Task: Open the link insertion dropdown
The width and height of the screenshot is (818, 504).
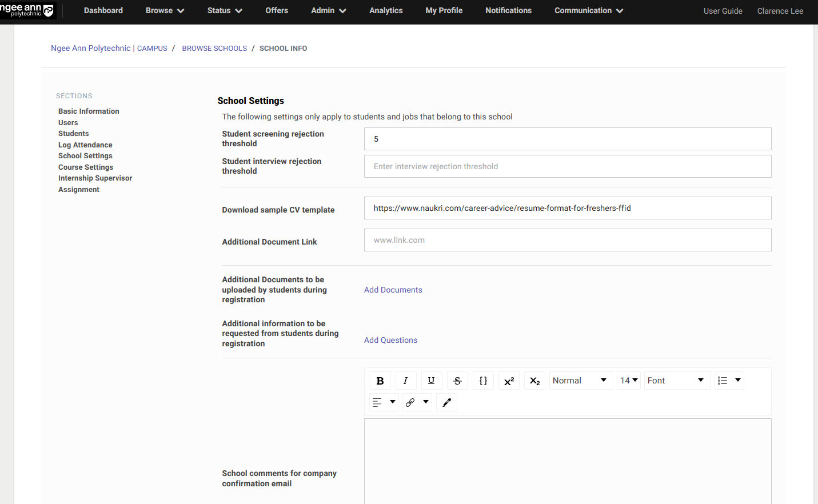Action: tap(417, 402)
